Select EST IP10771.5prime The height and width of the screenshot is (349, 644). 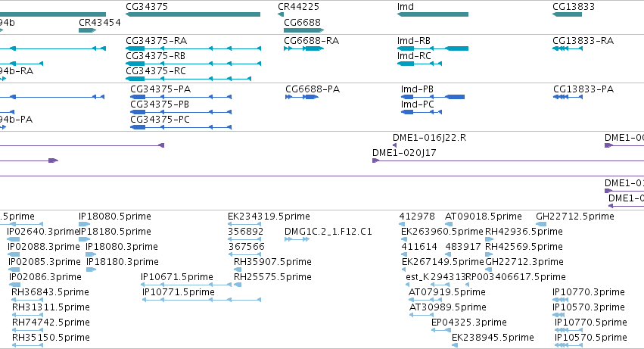pyautogui.click(x=201, y=301)
